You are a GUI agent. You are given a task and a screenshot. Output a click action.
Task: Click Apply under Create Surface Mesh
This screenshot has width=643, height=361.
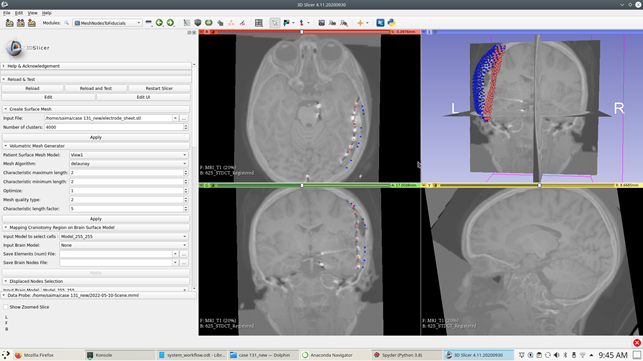pos(96,137)
